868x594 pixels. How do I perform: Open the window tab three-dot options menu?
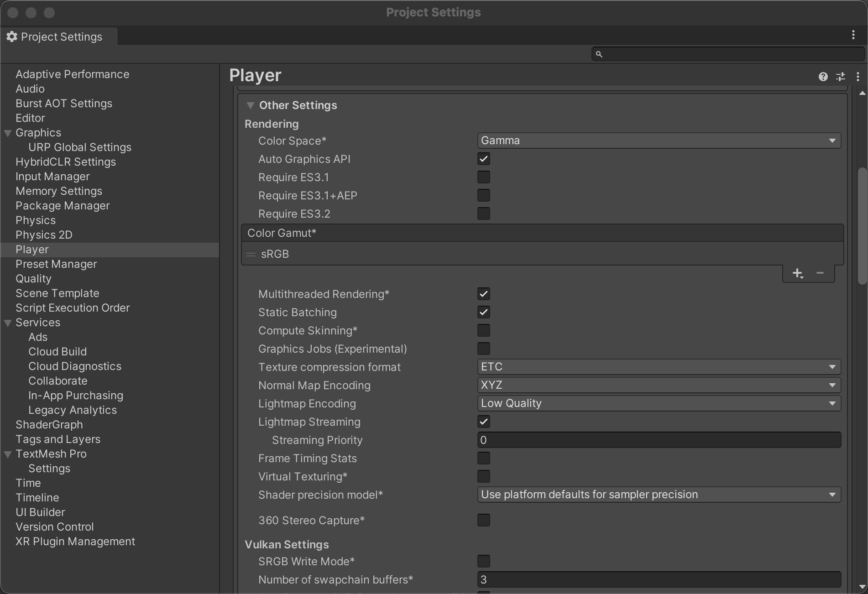point(853,35)
